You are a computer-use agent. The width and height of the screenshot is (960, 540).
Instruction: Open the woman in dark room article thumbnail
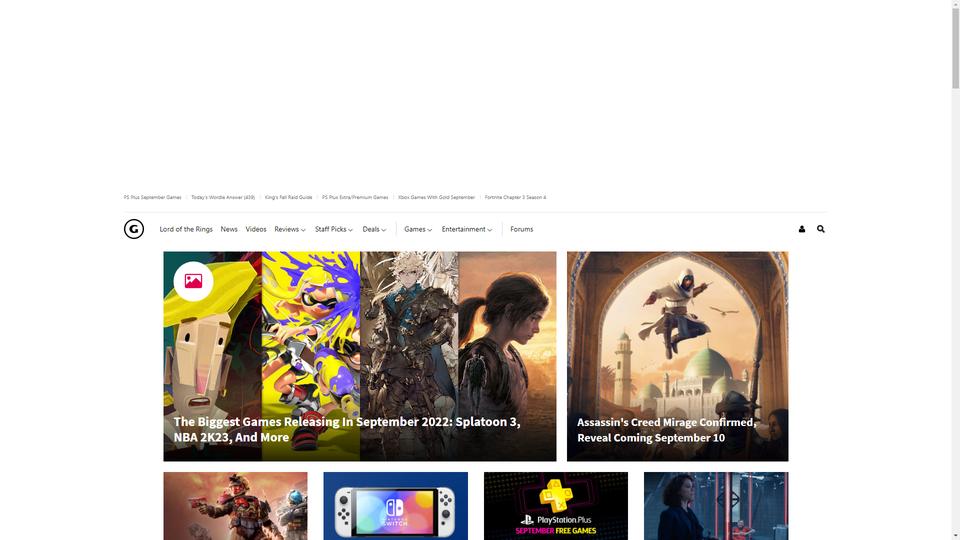[716, 506]
